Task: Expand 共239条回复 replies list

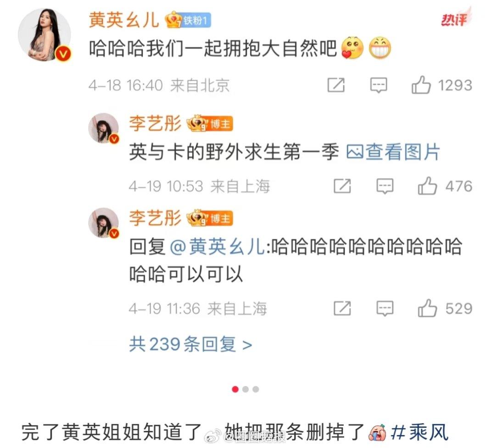Action: [x=190, y=344]
